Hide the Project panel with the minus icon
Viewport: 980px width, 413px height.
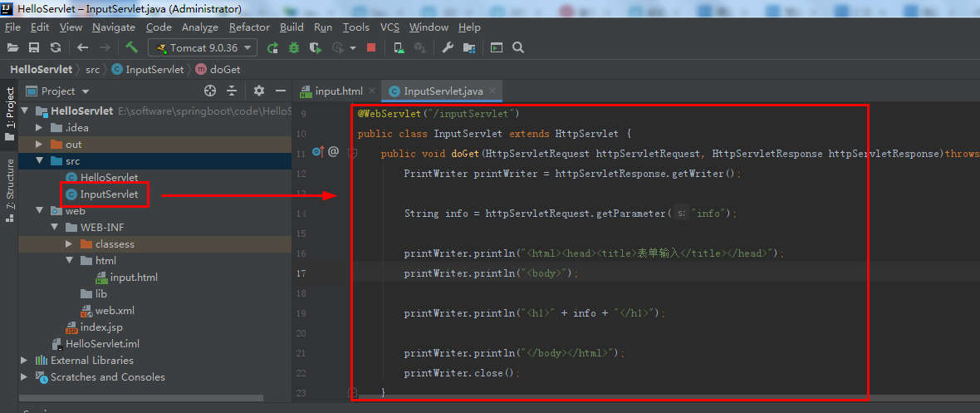click(281, 91)
